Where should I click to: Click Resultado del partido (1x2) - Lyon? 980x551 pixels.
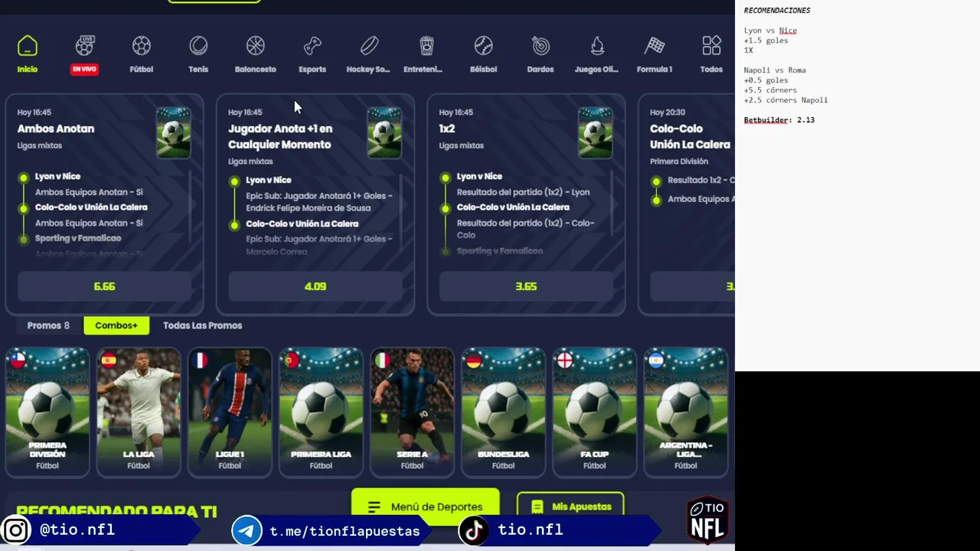(x=524, y=192)
